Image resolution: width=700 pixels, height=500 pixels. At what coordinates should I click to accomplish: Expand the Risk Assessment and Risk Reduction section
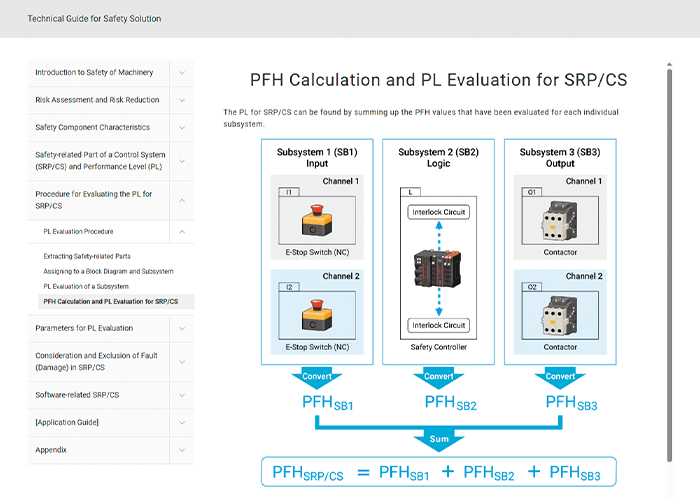[x=182, y=100]
